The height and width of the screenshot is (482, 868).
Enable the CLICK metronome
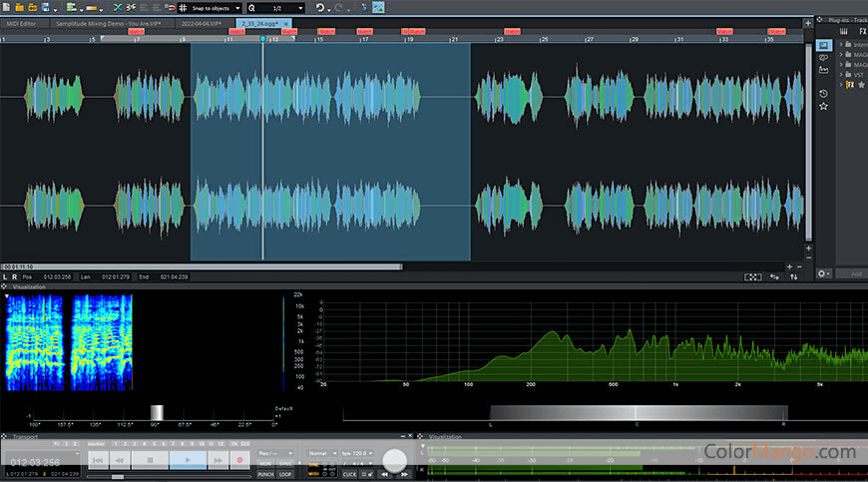(x=349, y=474)
